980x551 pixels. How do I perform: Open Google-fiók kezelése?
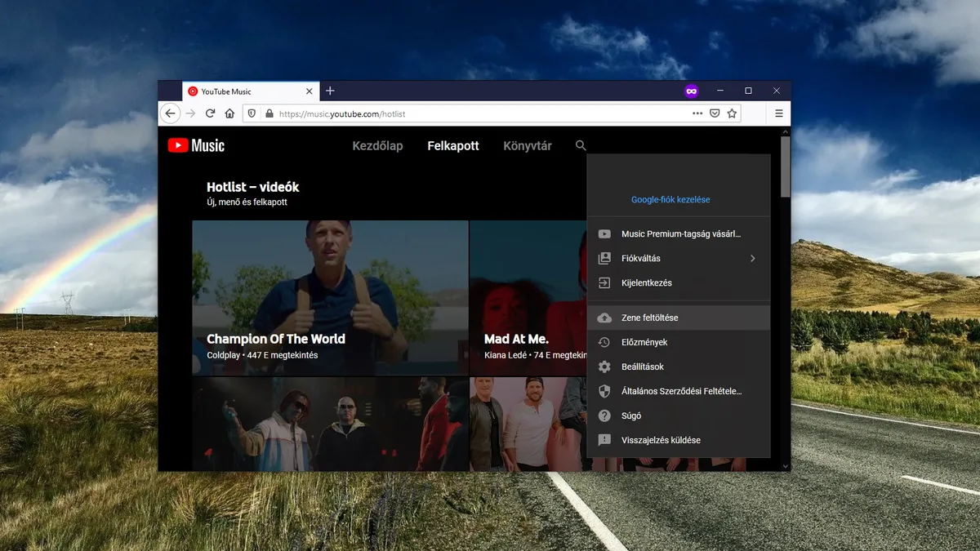tap(670, 199)
